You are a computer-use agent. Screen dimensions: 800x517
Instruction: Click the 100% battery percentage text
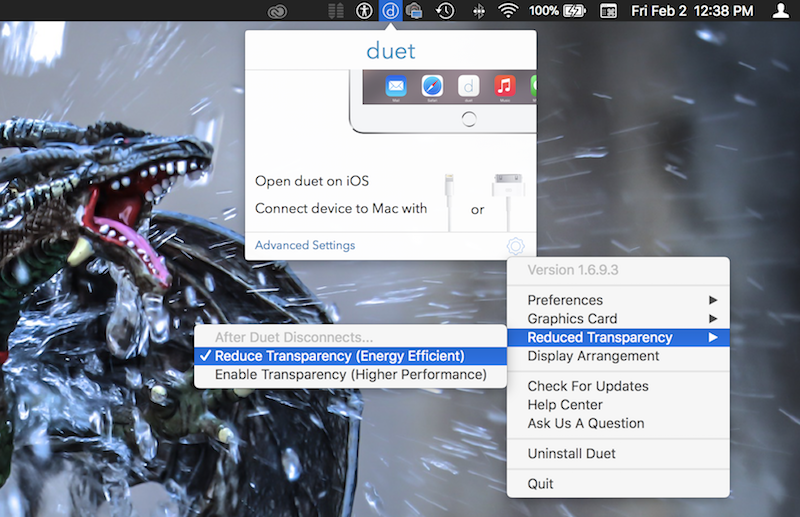[x=543, y=11]
